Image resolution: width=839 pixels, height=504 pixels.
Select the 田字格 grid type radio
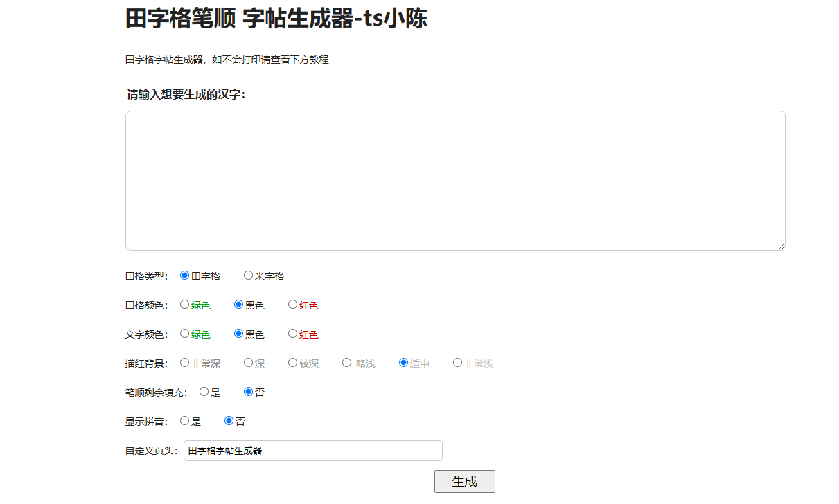coord(184,276)
